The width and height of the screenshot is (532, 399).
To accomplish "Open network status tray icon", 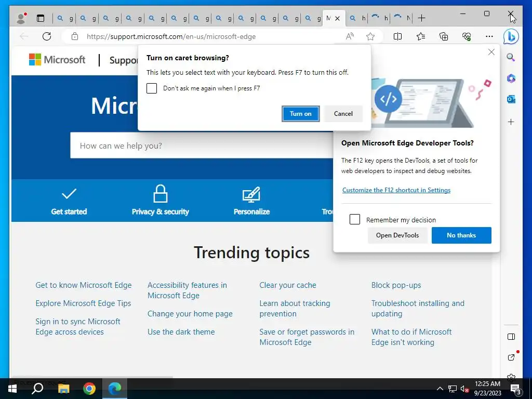I will tap(453, 389).
